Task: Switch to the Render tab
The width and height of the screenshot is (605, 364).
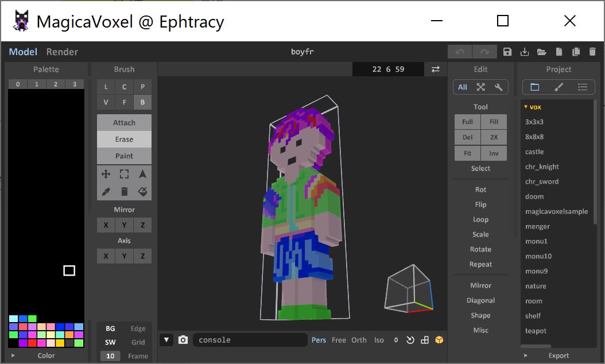Action: coord(62,52)
